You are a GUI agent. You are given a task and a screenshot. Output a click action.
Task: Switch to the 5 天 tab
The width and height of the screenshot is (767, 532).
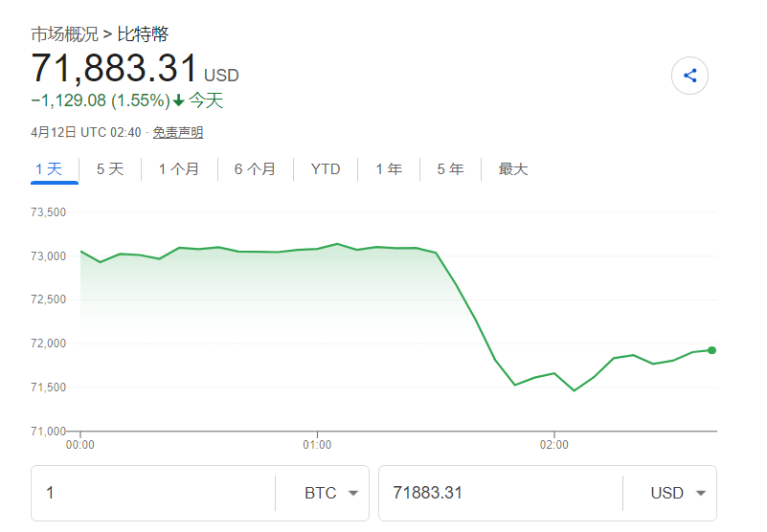tap(110, 169)
